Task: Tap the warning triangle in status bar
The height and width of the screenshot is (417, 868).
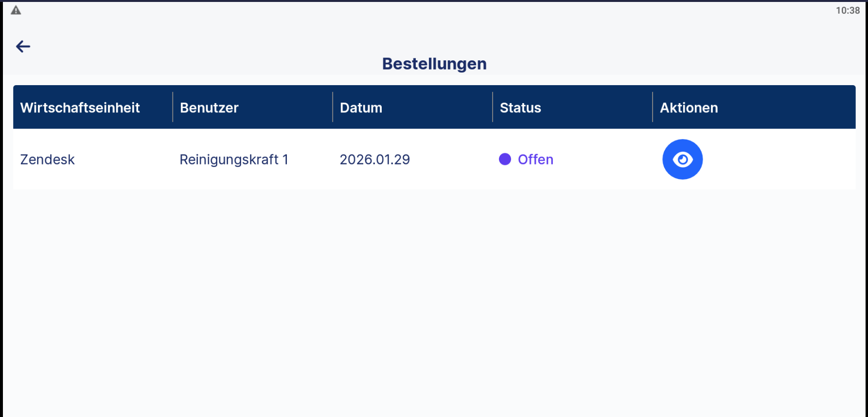Action: [x=16, y=10]
